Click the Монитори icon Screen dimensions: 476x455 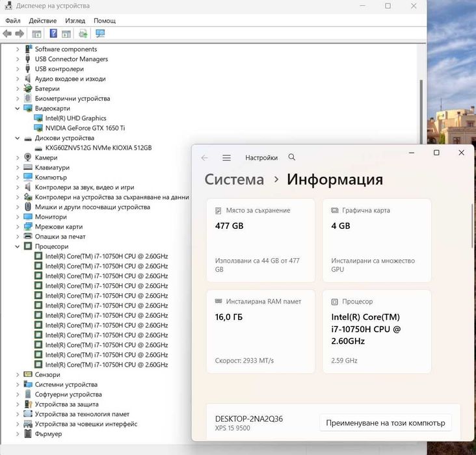[27, 216]
